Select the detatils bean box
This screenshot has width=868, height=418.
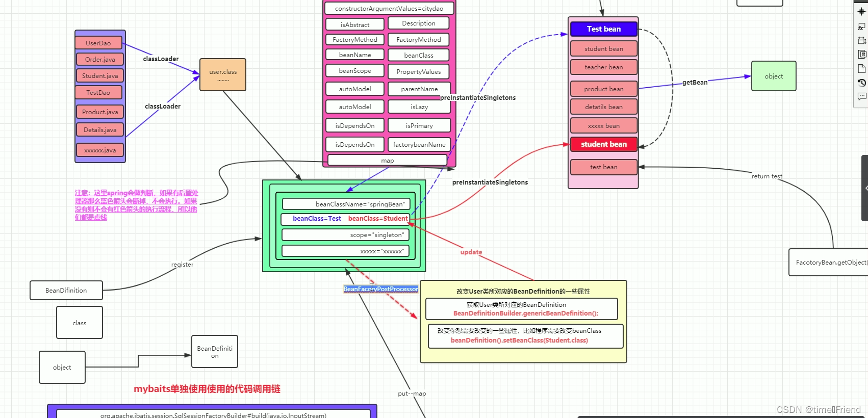(x=604, y=107)
